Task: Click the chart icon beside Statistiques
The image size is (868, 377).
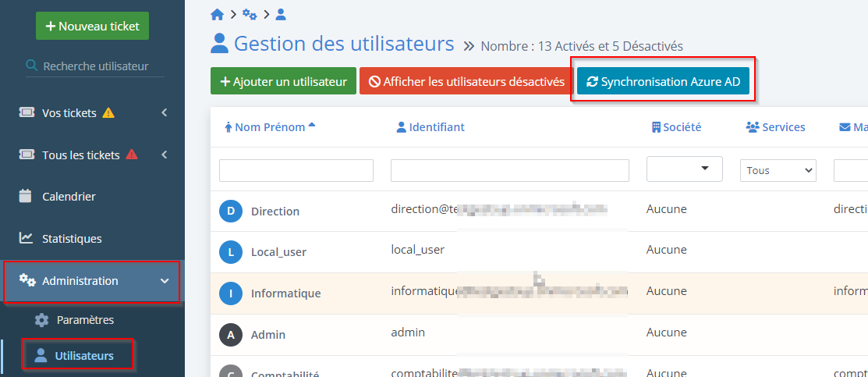Action: point(26,238)
